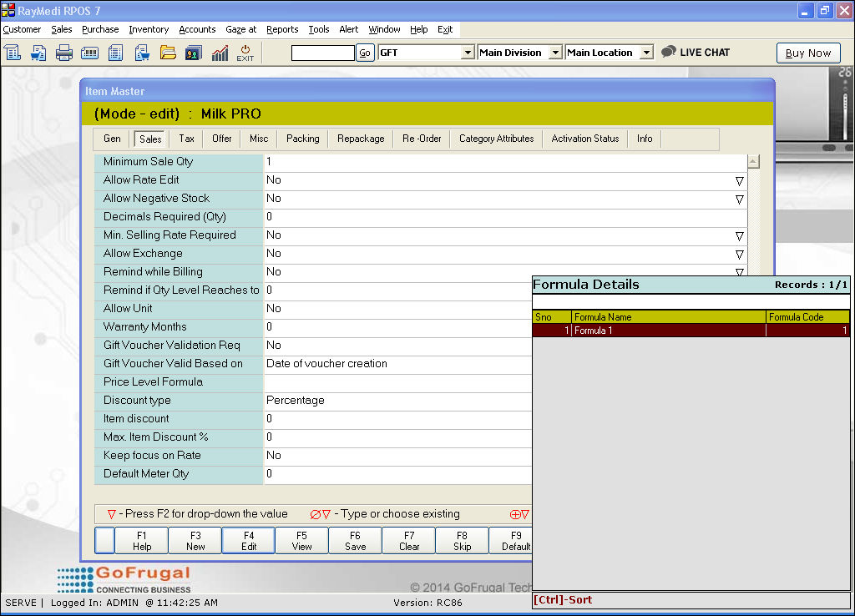
Task: Switch to the Tax tab
Action: (x=186, y=139)
